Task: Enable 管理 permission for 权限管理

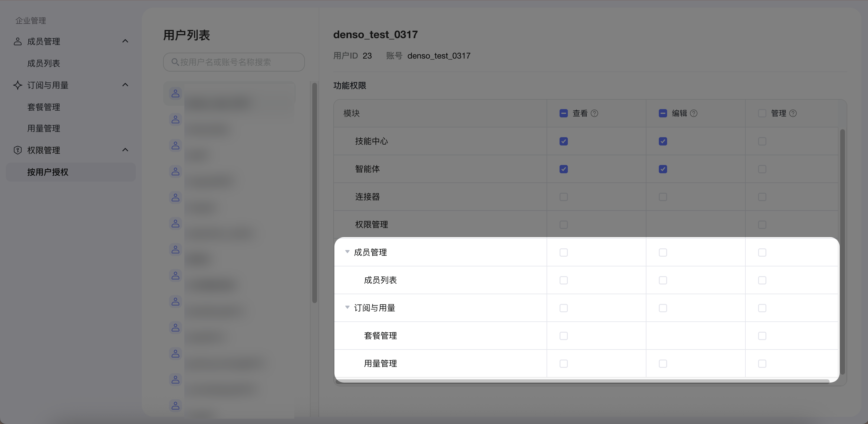Action: [762, 225]
